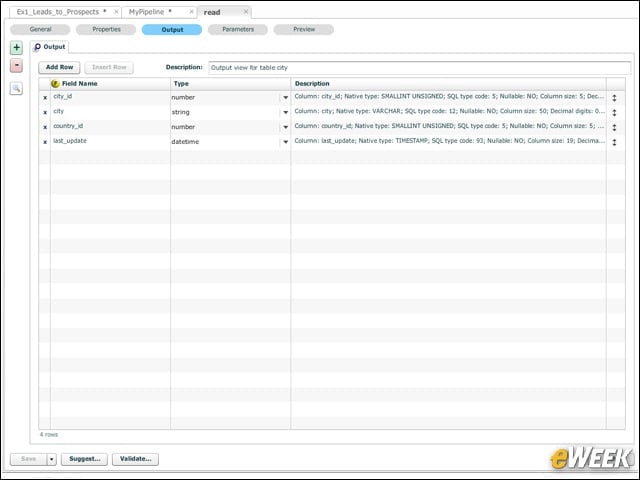
Task: Click the green plus add view icon
Action: [16, 48]
